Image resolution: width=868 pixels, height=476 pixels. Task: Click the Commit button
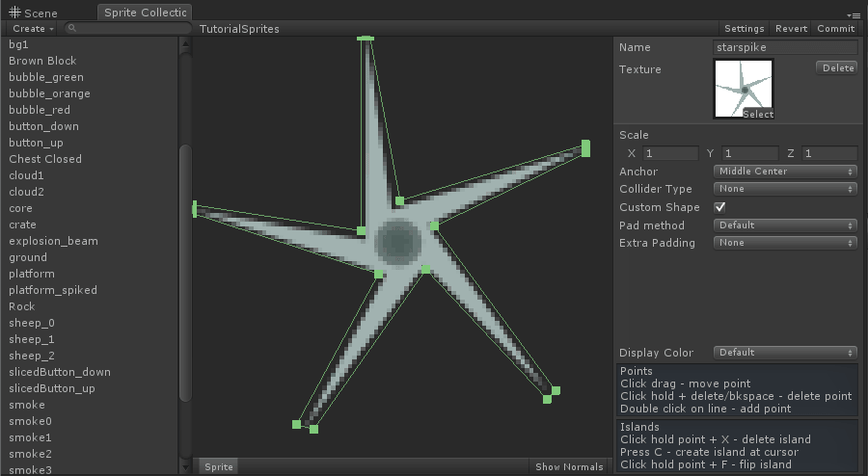coord(836,28)
